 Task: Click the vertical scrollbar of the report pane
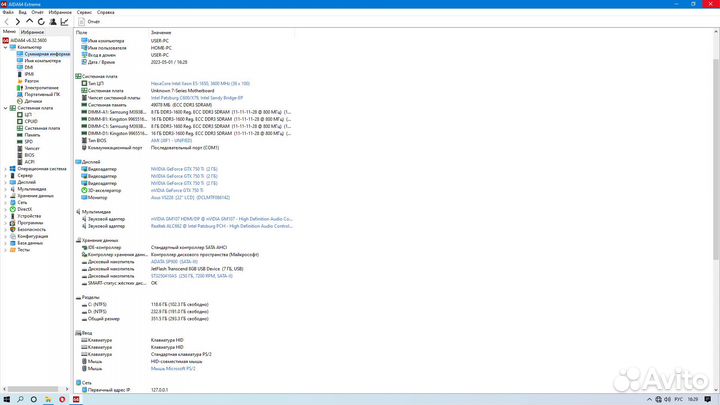pos(716,159)
